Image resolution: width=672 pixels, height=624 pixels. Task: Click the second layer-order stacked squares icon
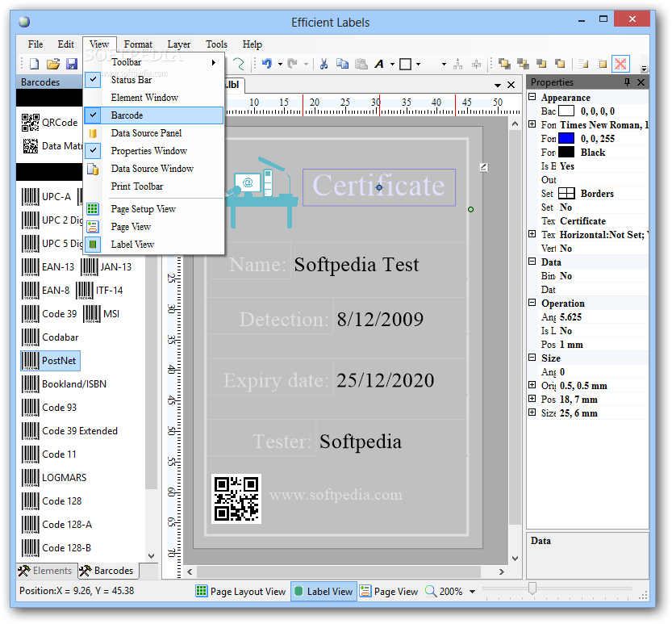click(x=523, y=65)
